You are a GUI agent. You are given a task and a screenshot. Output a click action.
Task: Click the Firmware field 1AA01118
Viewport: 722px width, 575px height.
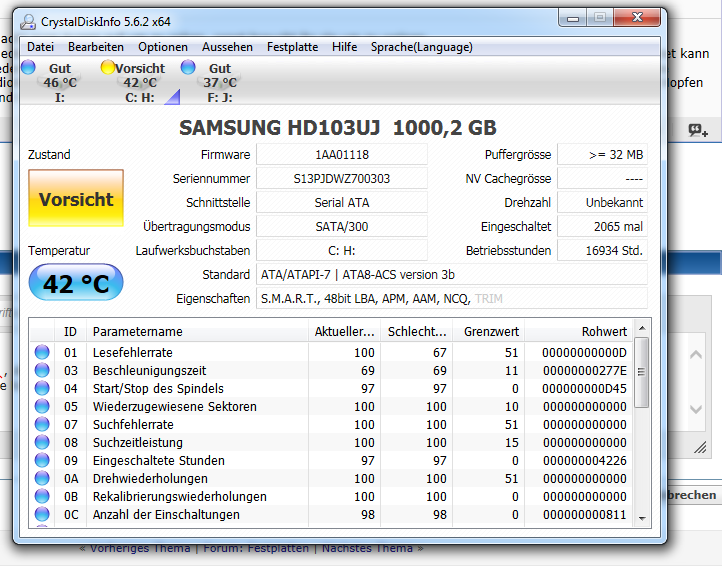click(x=342, y=155)
